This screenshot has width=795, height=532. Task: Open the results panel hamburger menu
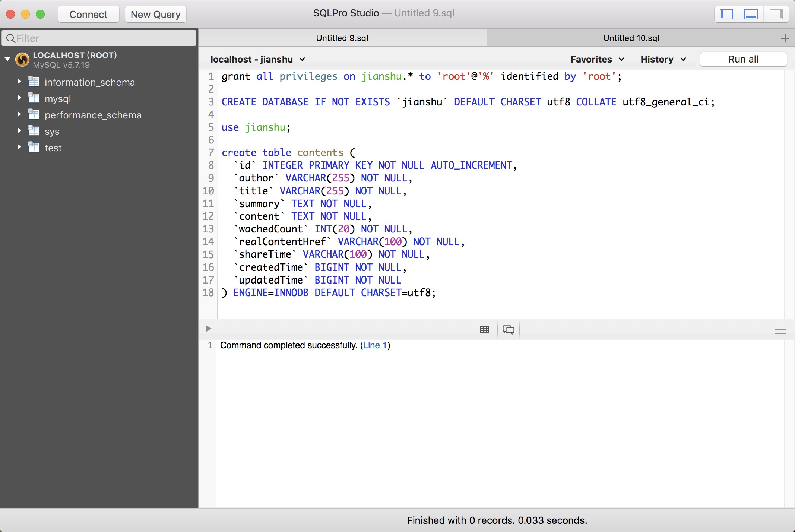(x=780, y=329)
